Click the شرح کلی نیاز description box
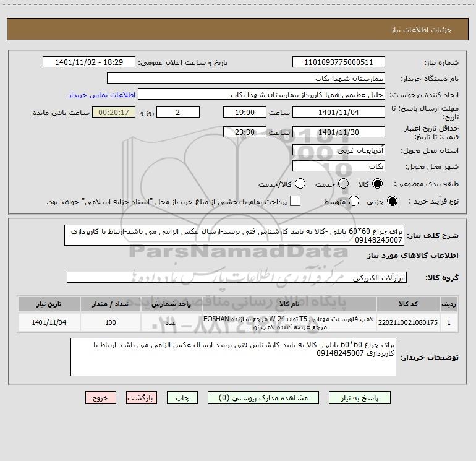476x461 pixels. [x=234, y=235]
